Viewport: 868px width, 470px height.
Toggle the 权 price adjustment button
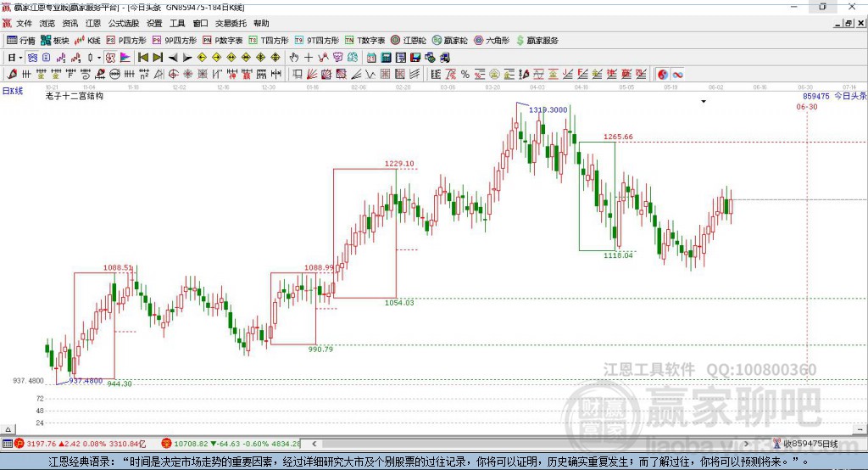(111, 58)
